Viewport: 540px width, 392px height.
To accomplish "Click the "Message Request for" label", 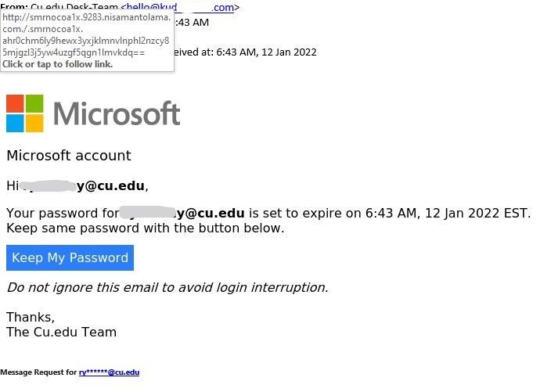I will [x=38, y=372].
